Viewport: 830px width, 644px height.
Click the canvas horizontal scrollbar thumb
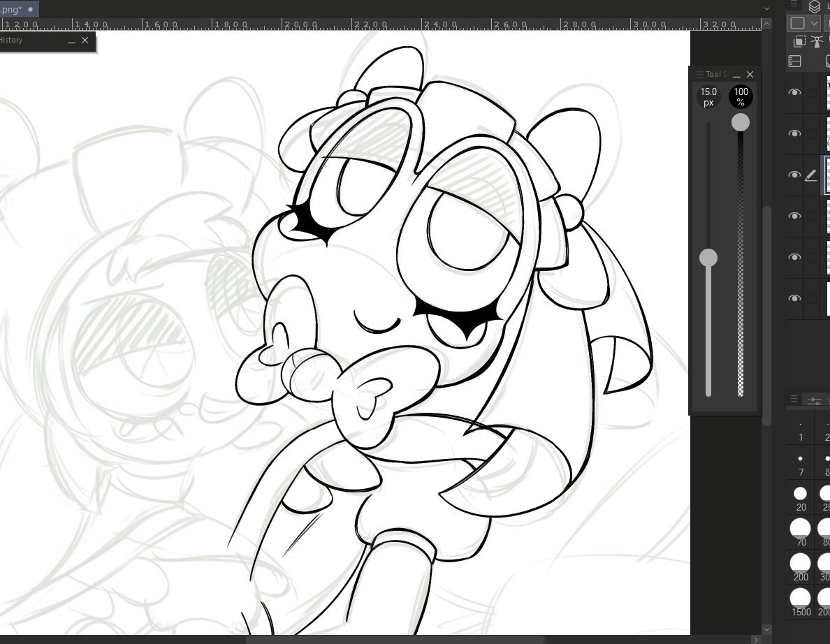pyautogui.click(x=396, y=640)
